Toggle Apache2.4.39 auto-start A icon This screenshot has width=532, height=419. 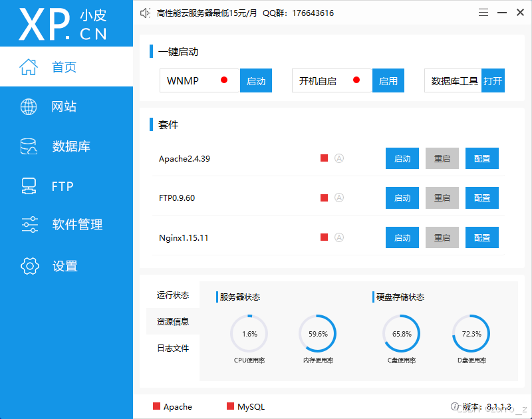339,158
